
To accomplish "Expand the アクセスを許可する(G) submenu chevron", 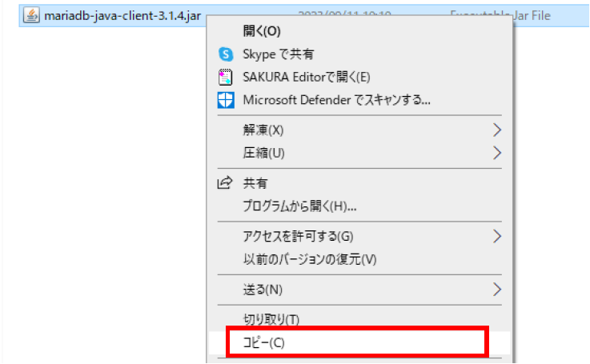I will coord(497,236).
